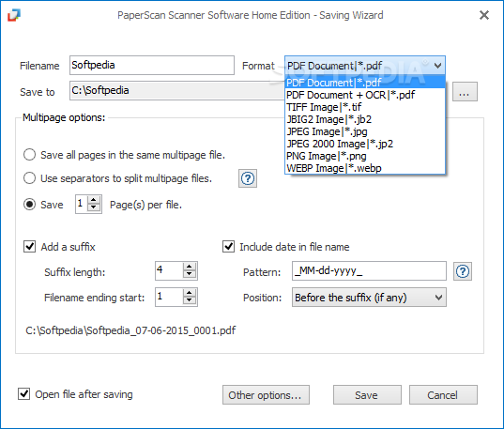Choose JPEG 2000 Image|*.jp2 format

click(x=365, y=144)
